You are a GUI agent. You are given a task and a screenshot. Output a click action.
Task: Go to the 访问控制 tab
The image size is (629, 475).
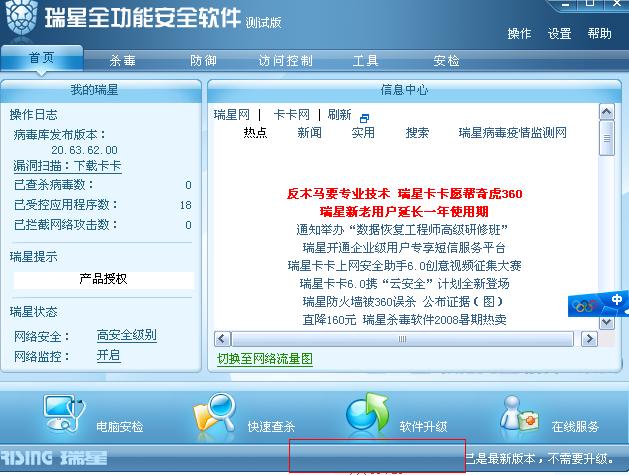(x=285, y=61)
